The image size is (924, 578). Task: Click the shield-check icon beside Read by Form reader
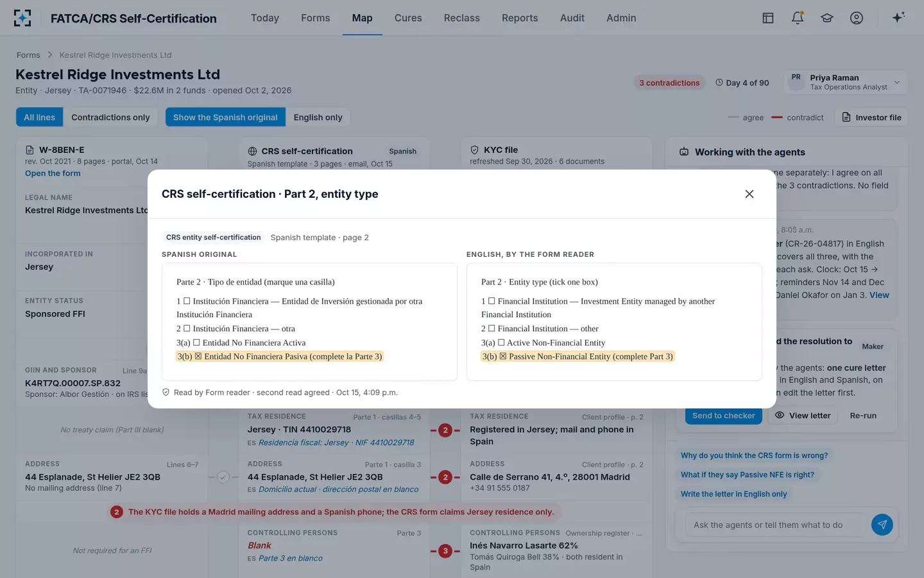pos(166,392)
